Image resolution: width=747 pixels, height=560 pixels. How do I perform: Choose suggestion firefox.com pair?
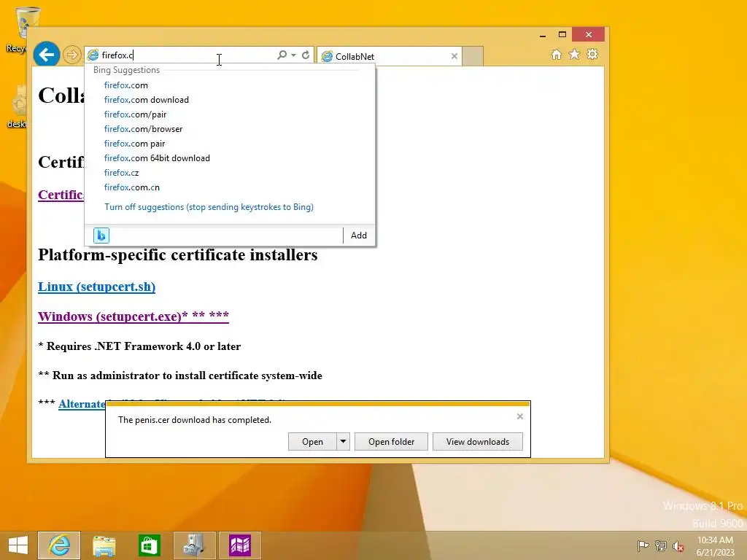coord(134,144)
